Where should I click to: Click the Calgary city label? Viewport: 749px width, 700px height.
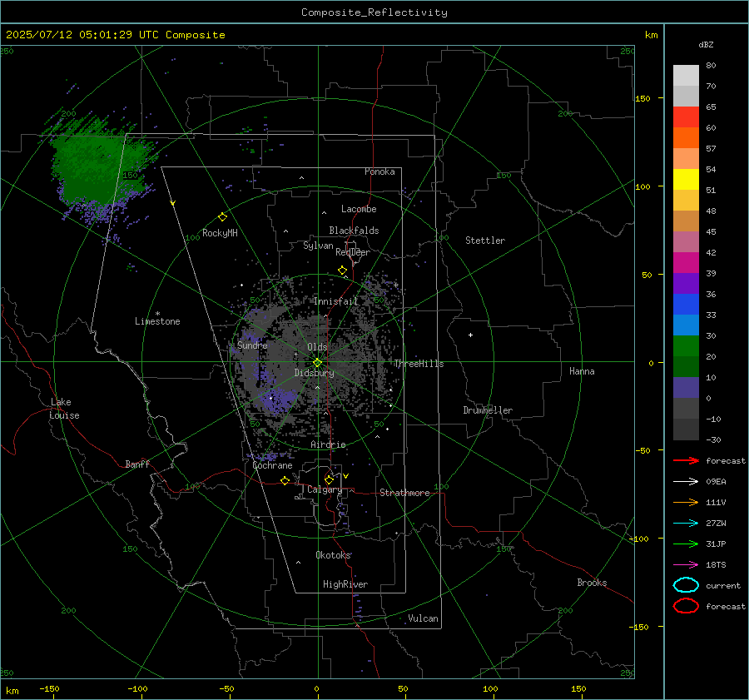pyautogui.click(x=325, y=489)
